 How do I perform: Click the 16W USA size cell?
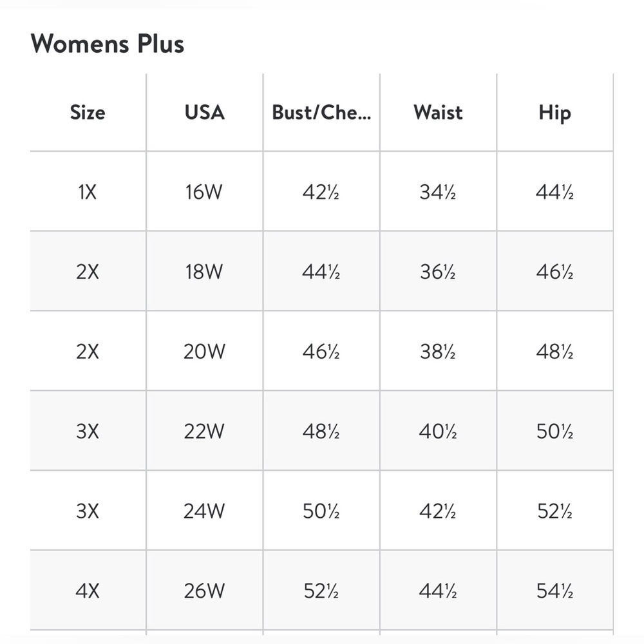tap(204, 192)
